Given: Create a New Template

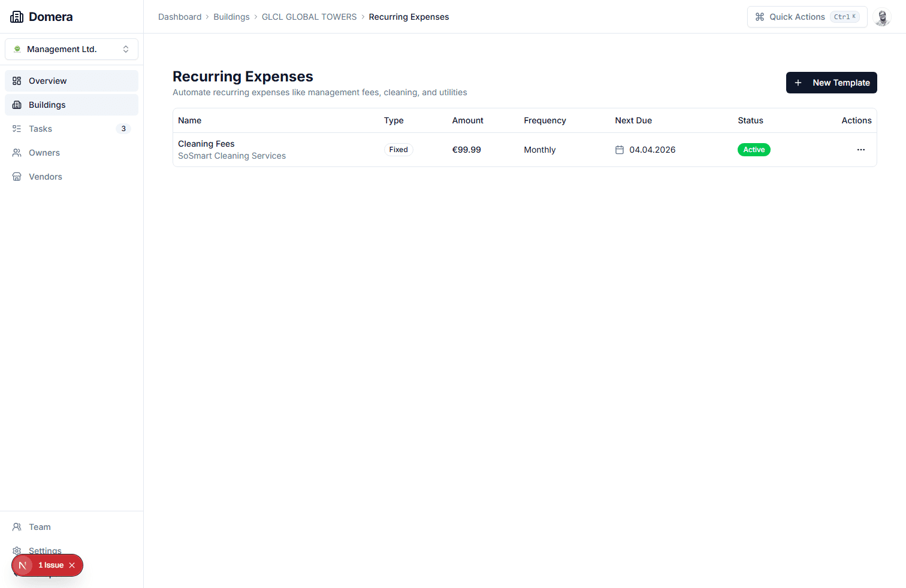Looking at the screenshot, I should 831,83.
